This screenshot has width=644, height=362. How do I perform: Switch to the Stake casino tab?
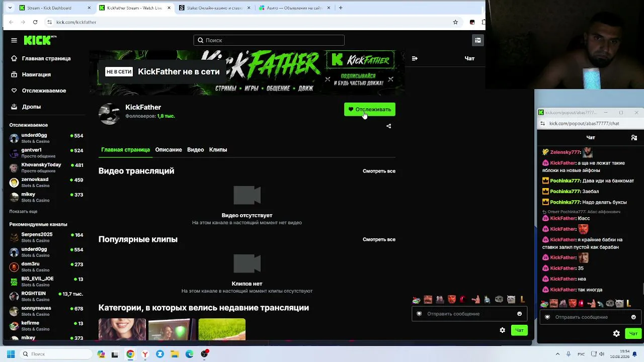[215, 8]
